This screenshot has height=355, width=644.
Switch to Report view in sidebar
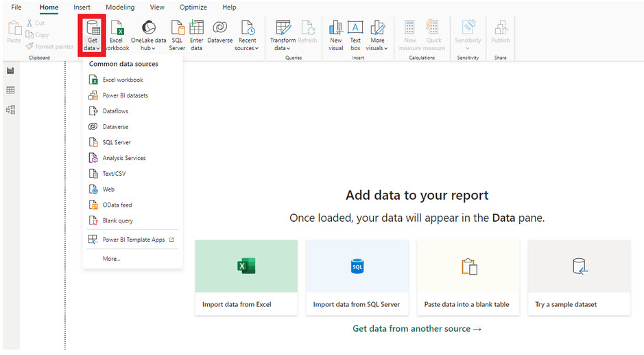pos(11,71)
